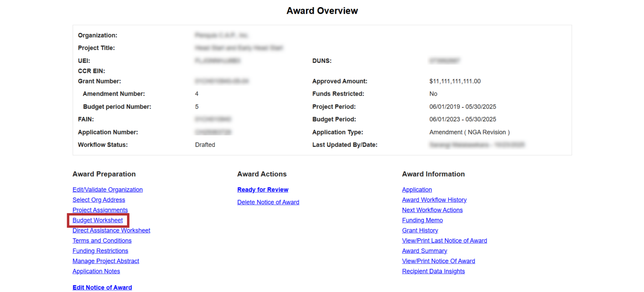Open Terms and Conditions
This screenshot has height=292, width=644.
[102, 240]
